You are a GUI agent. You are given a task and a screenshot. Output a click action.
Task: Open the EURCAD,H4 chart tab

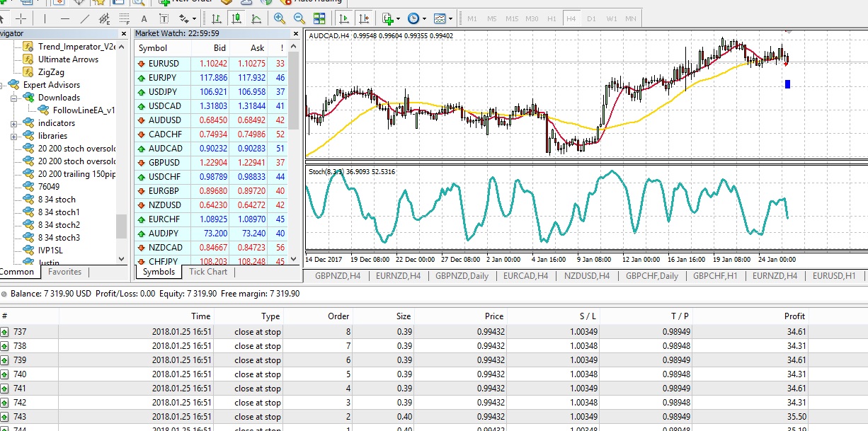click(525, 276)
